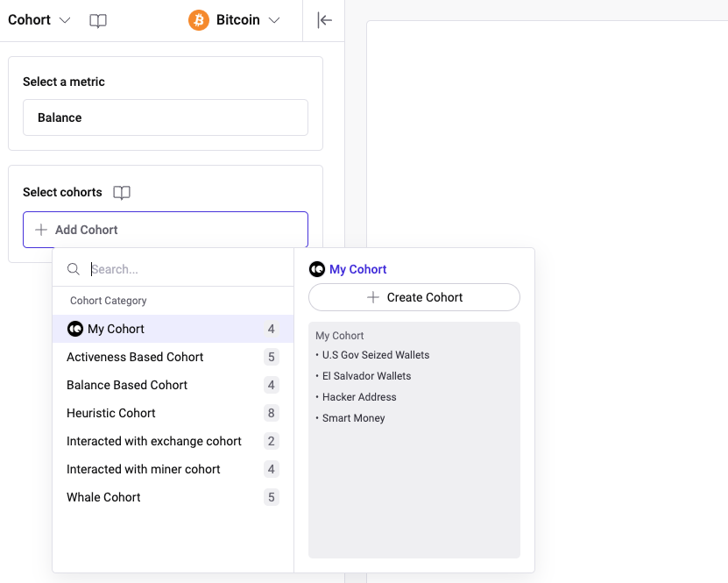Click the My Cohort header link

pyautogui.click(x=357, y=269)
